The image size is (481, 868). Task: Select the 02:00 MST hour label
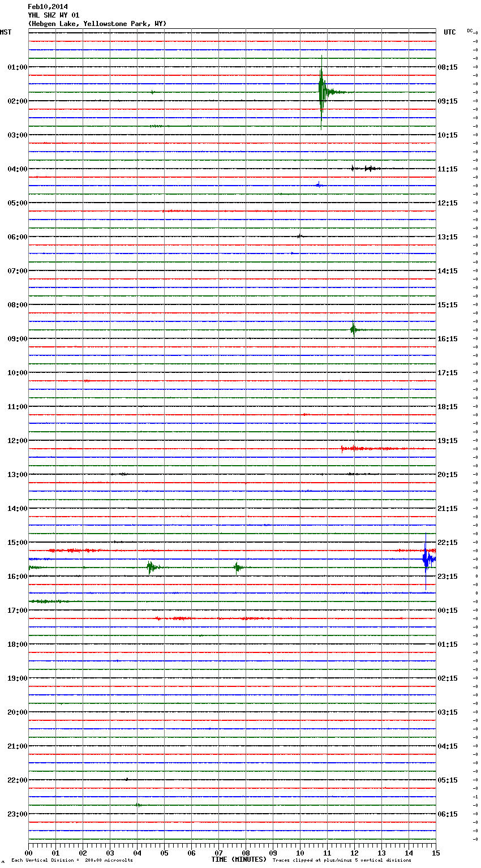coord(18,101)
